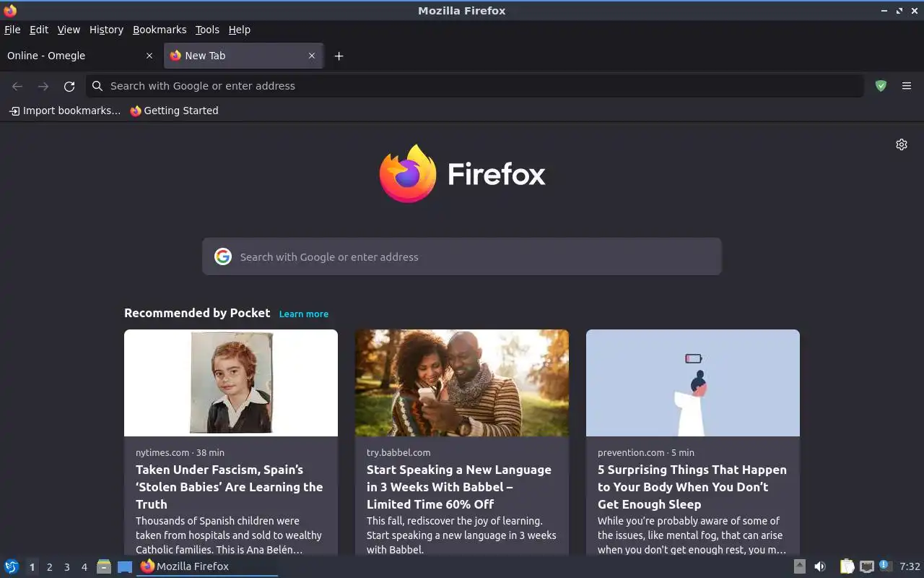
Task: Open the eject removable media tray icon
Action: pyautogui.click(x=799, y=566)
